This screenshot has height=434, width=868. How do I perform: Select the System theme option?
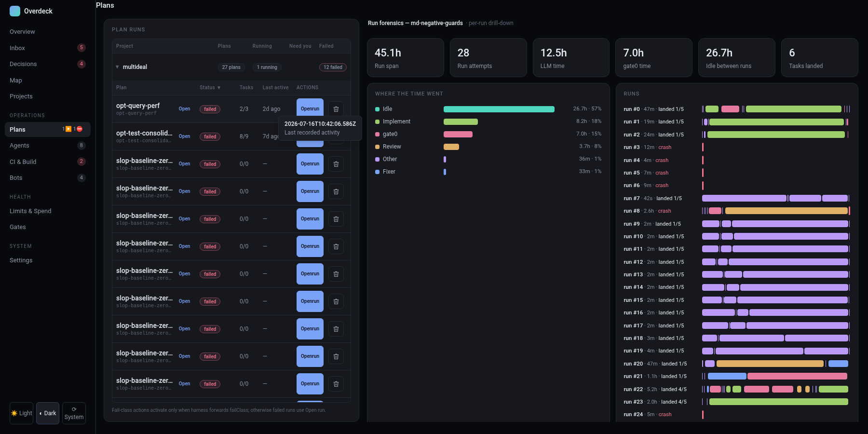point(74,413)
